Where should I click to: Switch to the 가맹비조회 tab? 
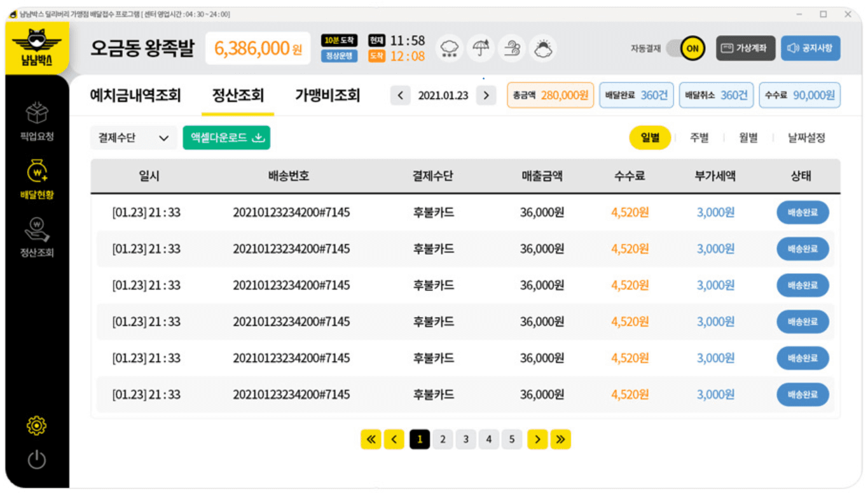(327, 95)
